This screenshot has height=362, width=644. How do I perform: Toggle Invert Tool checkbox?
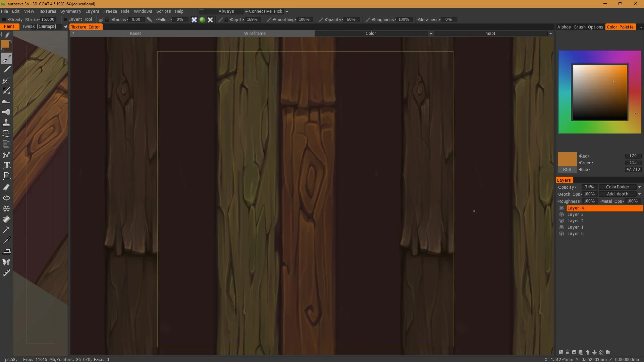[65, 19]
